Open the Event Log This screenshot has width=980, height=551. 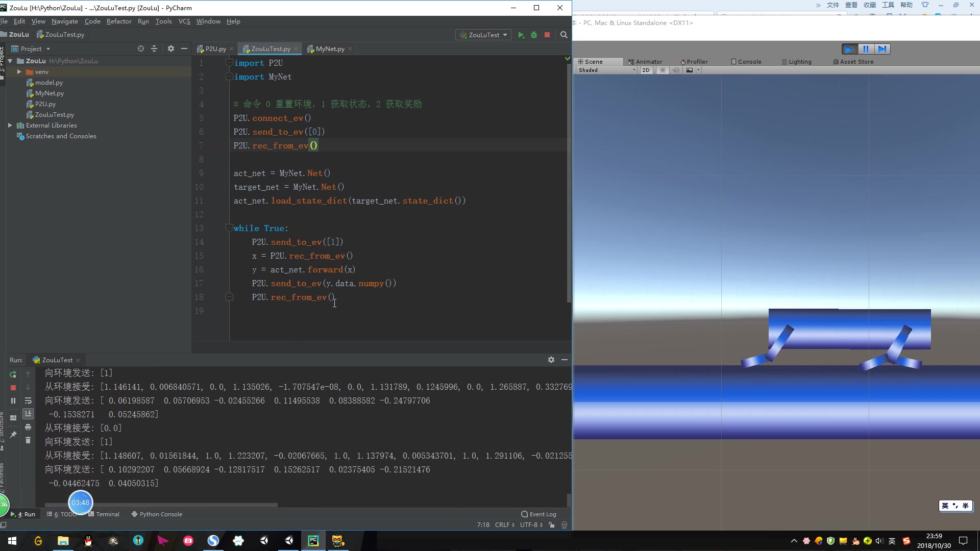point(539,514)
